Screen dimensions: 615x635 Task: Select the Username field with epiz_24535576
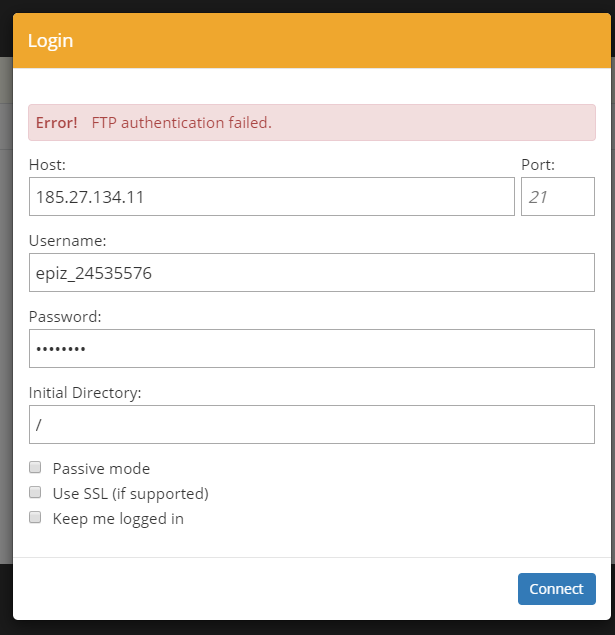pyautogui.click(x=312, y=273)
